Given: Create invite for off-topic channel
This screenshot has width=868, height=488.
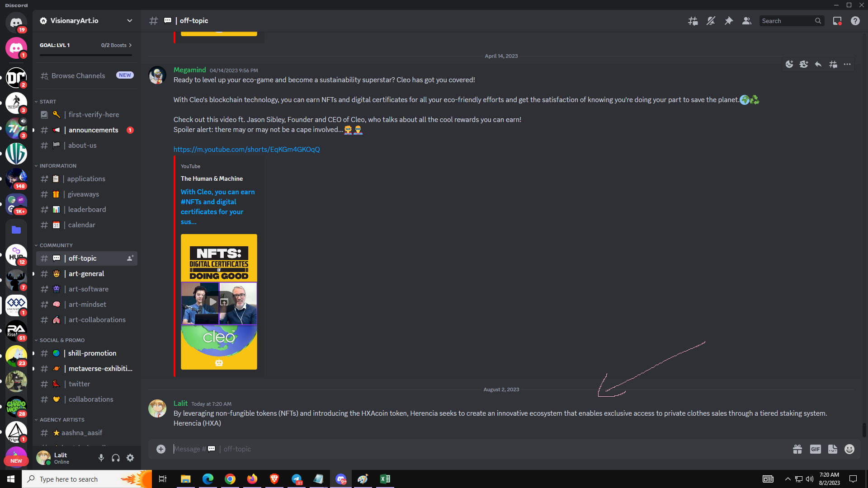Looking at the screenshot, I should (130, 258).
